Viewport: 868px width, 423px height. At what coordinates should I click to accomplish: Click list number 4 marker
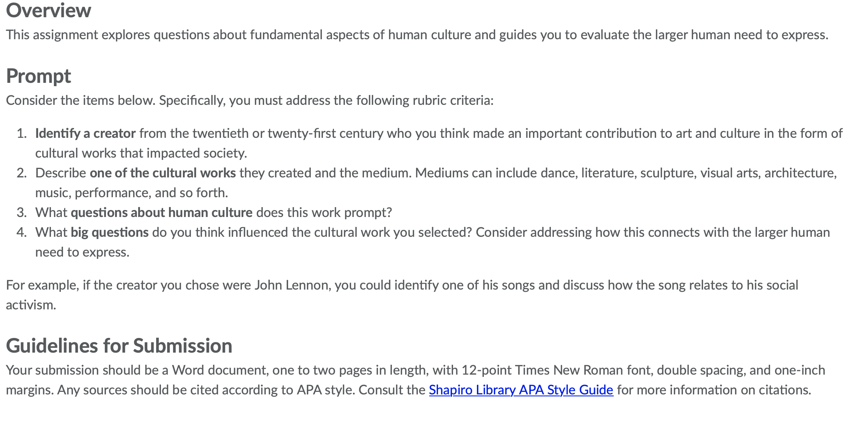[22, 232]
